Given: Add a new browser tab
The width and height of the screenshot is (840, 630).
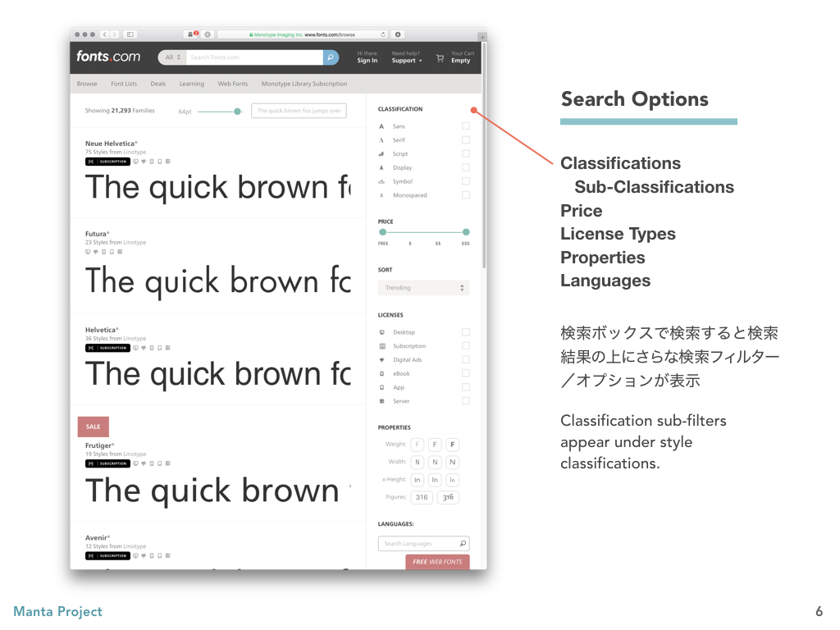Looking at the screenshot, I should tap(482, 37).
